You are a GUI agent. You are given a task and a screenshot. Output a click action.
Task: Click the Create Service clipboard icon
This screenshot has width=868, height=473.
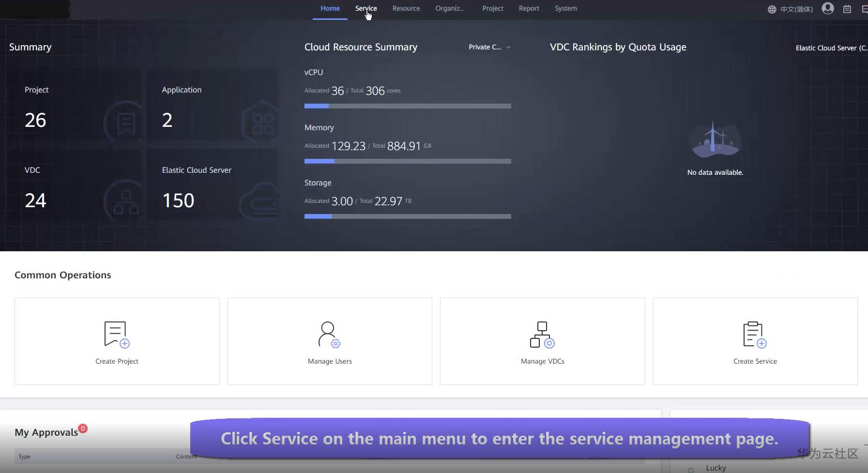coord(755,335)
